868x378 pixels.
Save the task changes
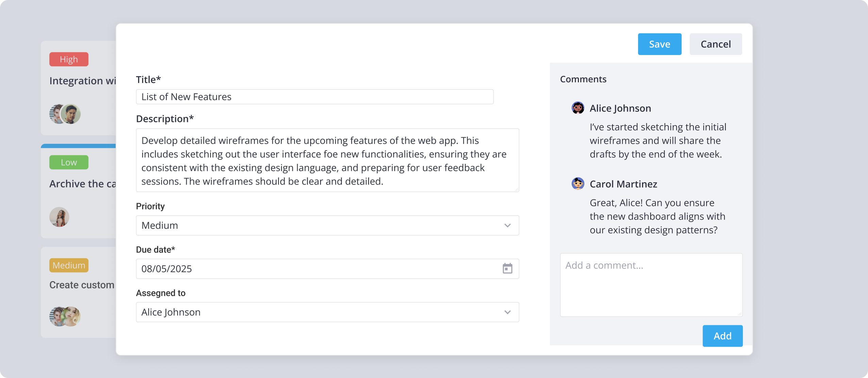[660, 44]
